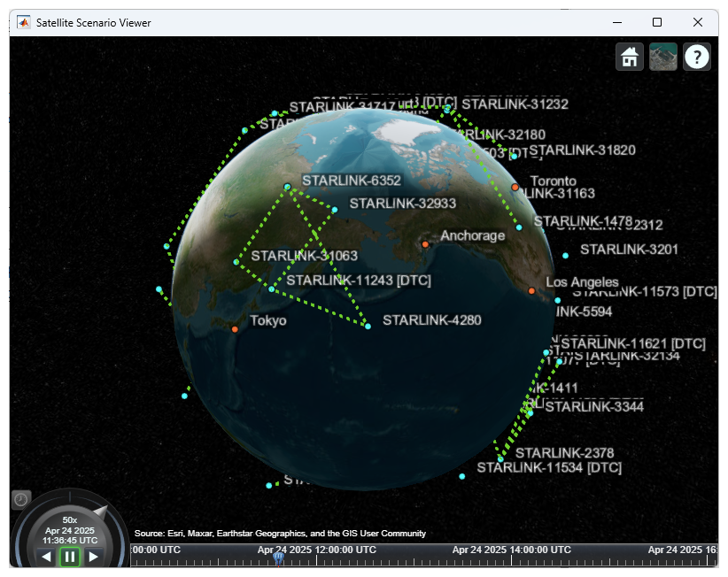This screenshot has width=728, height=577.
Task: Select the STARLINK-11243 [DTC] satellite marker
Action: tap(272, 289)
